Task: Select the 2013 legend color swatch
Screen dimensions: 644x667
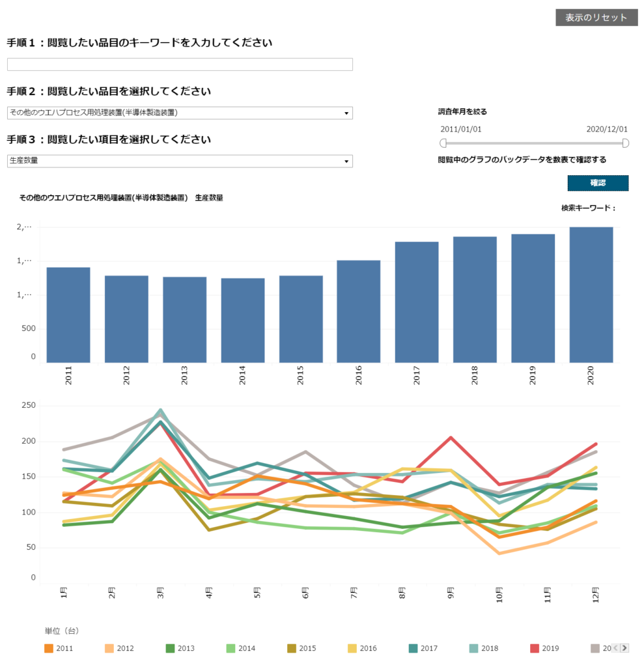Action: (x=170, y=648)
